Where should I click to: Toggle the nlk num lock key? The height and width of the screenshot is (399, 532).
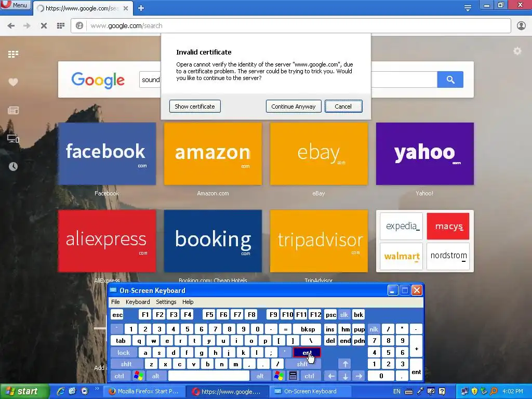coord(374,329)
